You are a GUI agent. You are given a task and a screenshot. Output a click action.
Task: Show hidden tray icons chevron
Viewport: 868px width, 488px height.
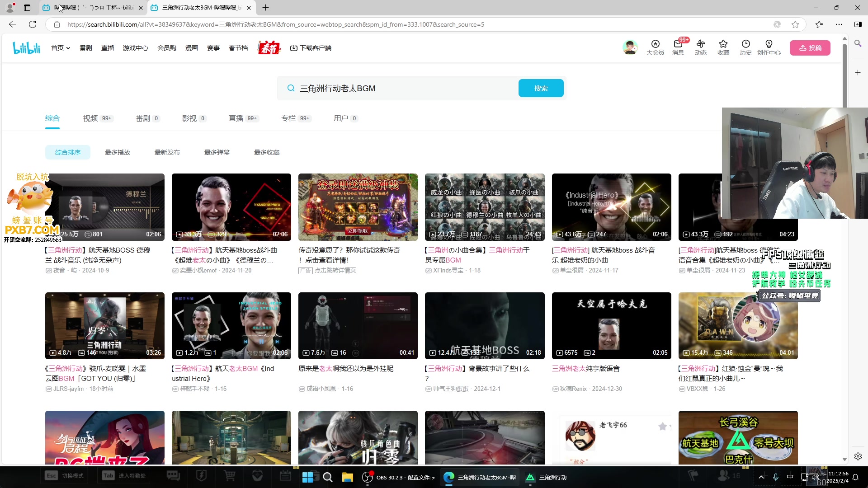tap(761, 477)
